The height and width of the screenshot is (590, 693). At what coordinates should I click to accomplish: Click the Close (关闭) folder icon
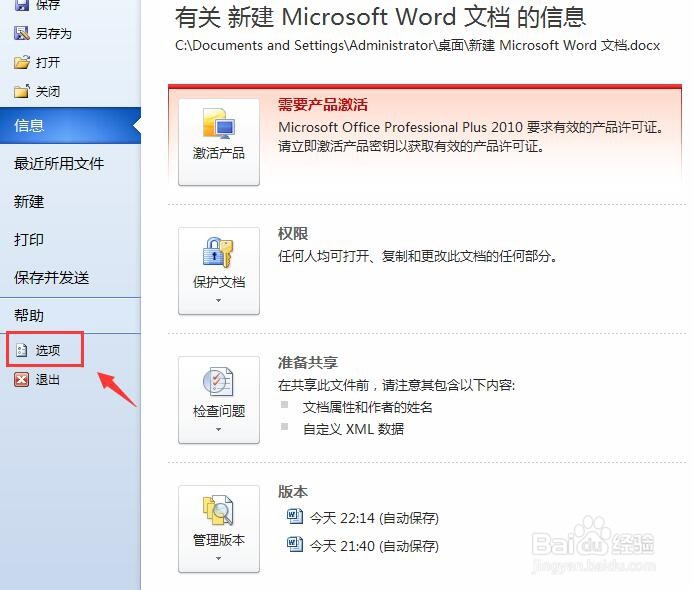22,91
